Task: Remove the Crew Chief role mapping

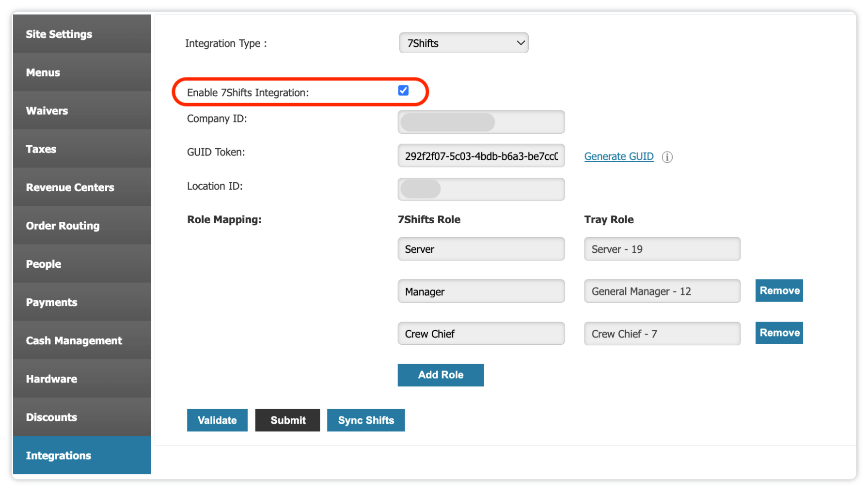Action: click(x=779, y=333)
